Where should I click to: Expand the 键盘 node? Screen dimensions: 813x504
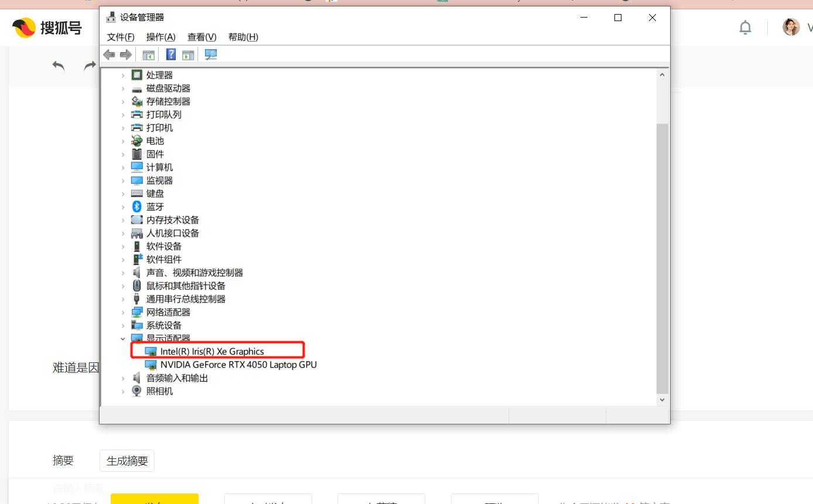click(123, 194)
